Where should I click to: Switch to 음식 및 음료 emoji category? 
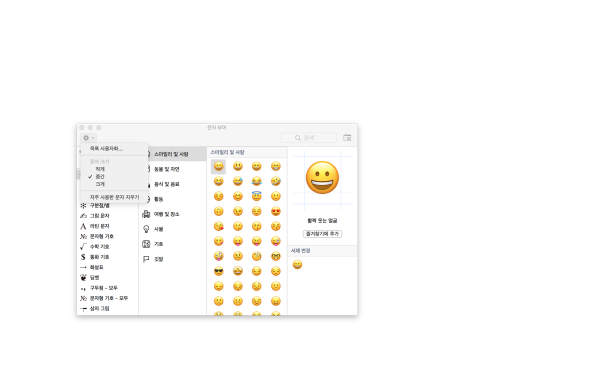(166, 184)
